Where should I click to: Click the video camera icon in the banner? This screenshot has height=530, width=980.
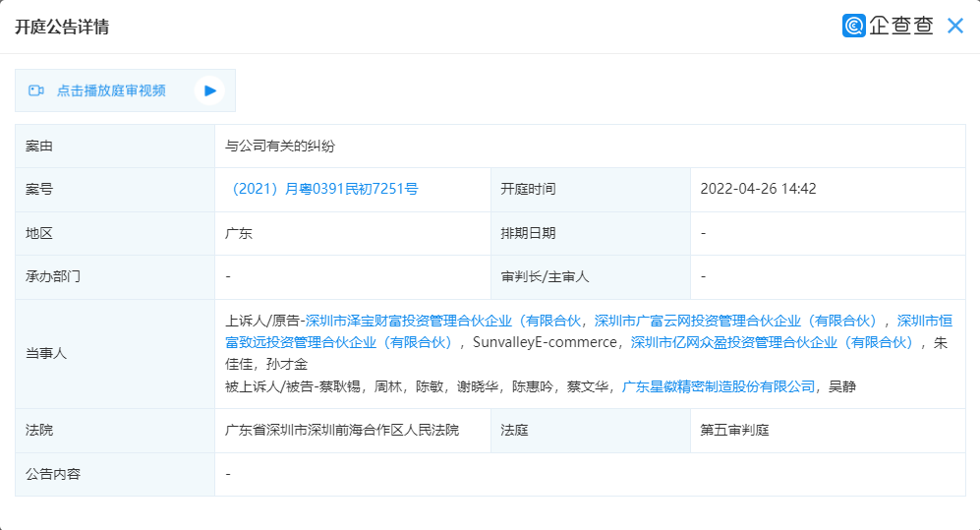tap(36, 90)
